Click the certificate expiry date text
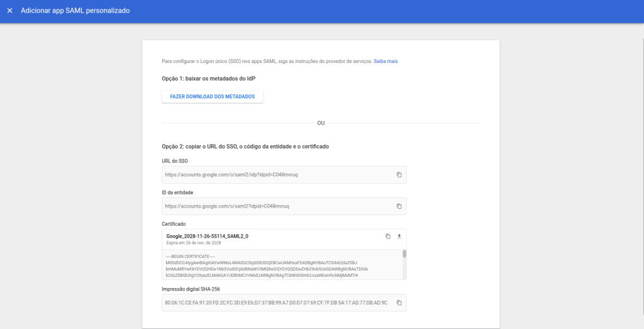The image size is (644, 329). pos(193,243)
